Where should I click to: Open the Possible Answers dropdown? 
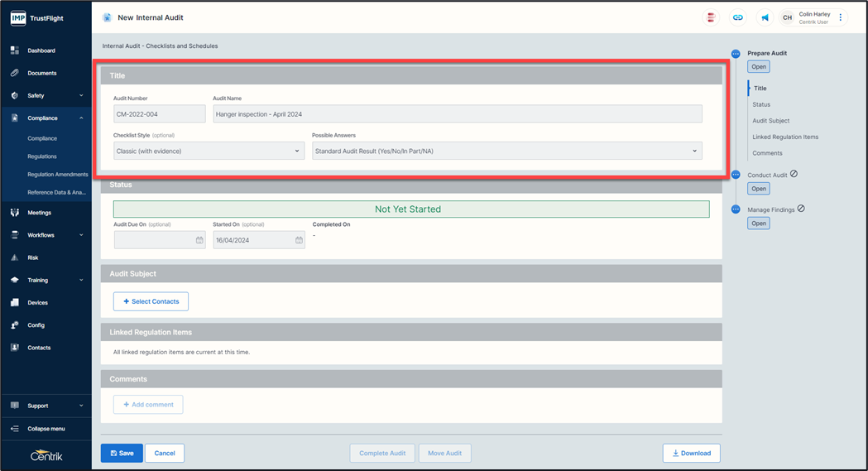[506, 151]
